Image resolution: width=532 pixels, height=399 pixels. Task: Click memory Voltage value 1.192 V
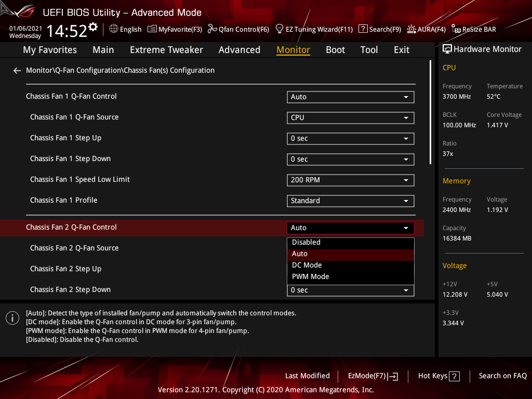click(497, 210)
